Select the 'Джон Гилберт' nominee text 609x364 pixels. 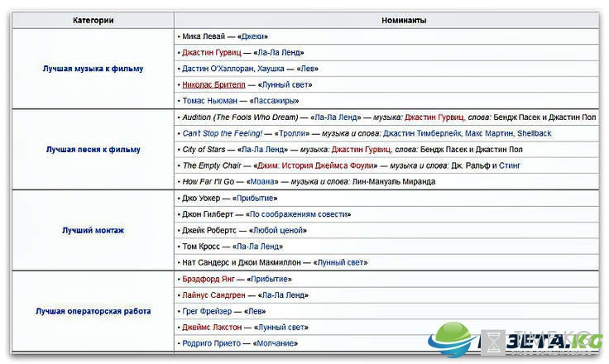click(x=208, y=214)
